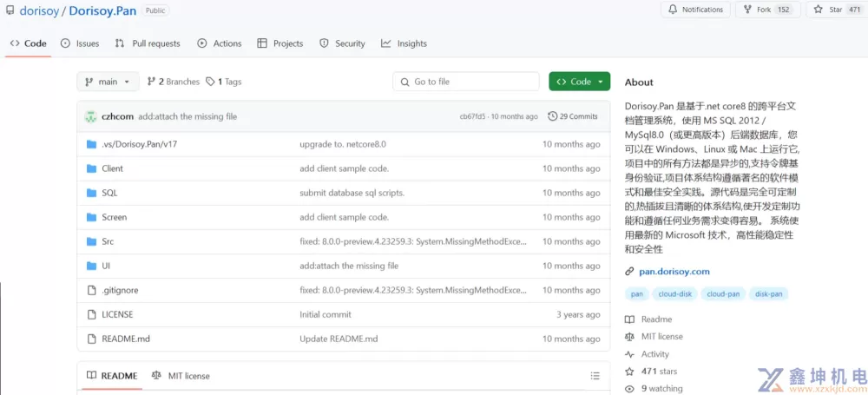
Task: Click the cloud-pan topic tag
Action: pos(724,294)
